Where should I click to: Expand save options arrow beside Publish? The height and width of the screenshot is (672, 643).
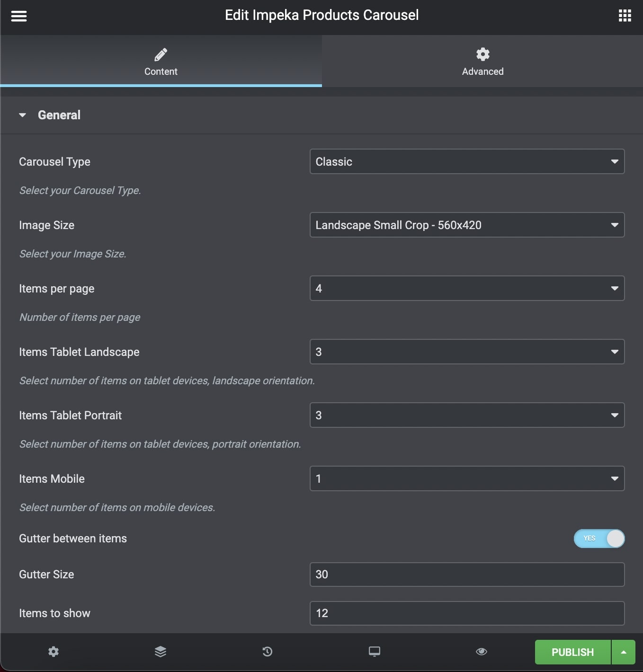tap(624, 652)
